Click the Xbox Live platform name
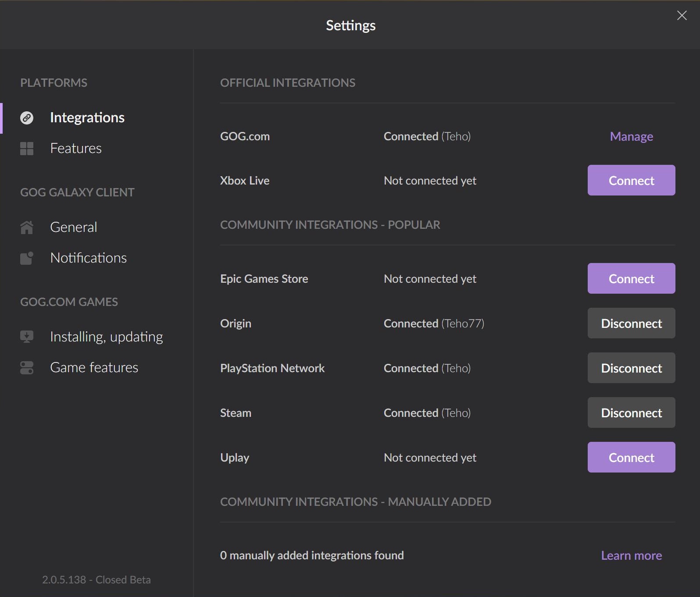700x597 pixels. point(245,181)
